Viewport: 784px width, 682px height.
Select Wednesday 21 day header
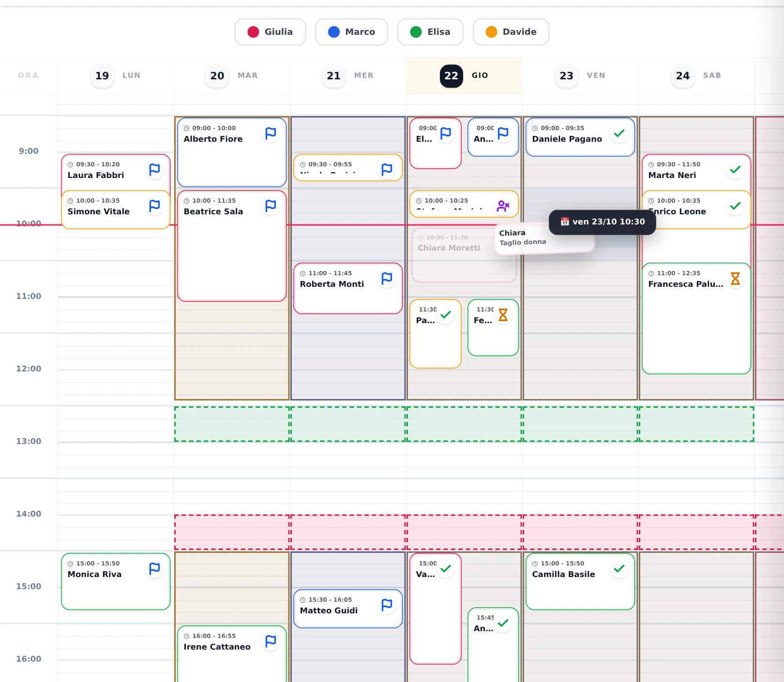pos(348,75)
